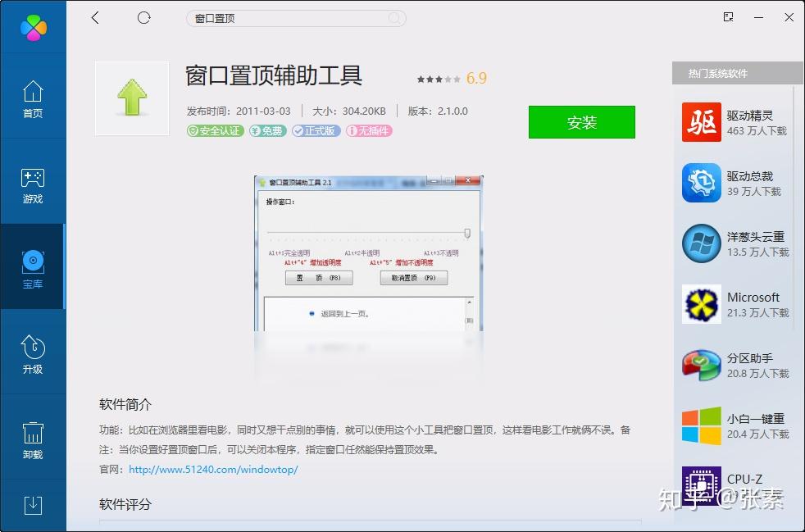This screenshot has height=532, width=805.
Task: Click the search magnifier icon in the search box
Action: click(393, 19)
